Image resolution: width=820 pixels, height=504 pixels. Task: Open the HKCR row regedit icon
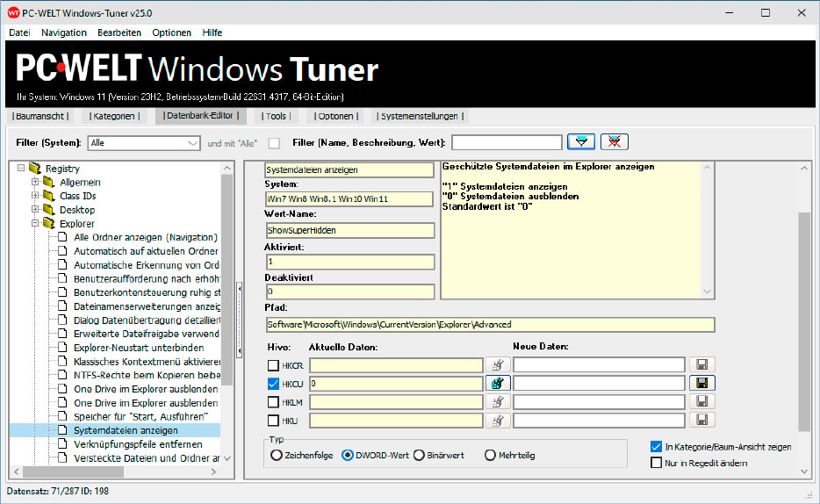(x=497, y=365)
